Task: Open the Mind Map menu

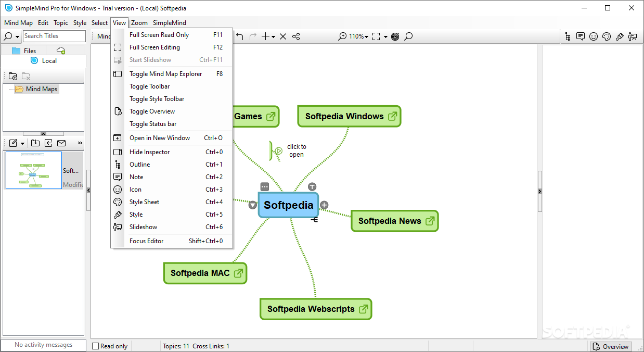Action: tap(18, 23)
